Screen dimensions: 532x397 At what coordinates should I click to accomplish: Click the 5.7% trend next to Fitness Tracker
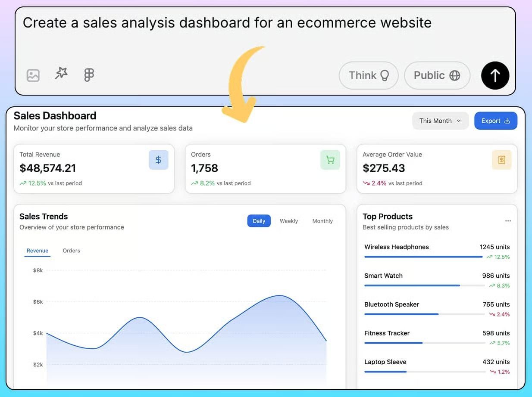pyautogui.click(x=499, y=343)
